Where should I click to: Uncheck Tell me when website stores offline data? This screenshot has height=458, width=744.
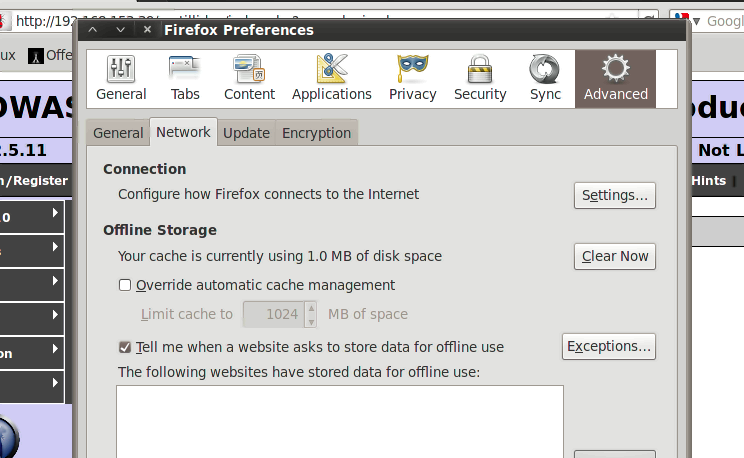(x=125, y=347)
